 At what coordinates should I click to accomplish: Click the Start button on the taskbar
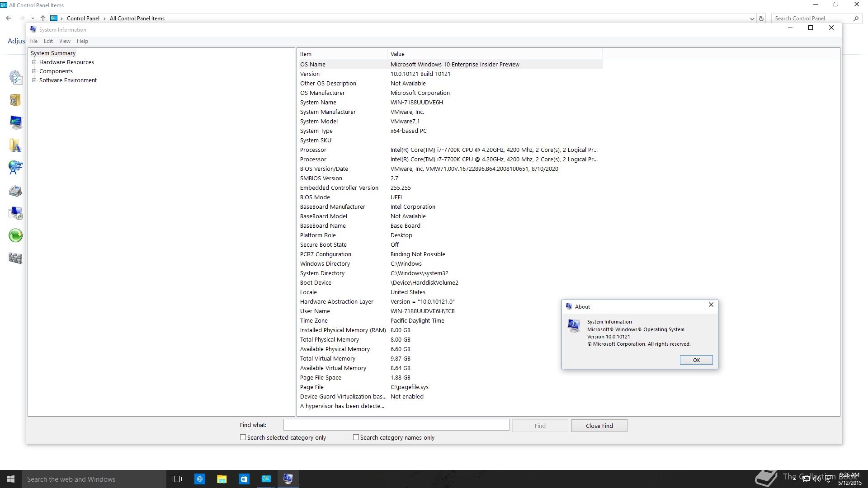pyautogui.click(x=11, y=479)
